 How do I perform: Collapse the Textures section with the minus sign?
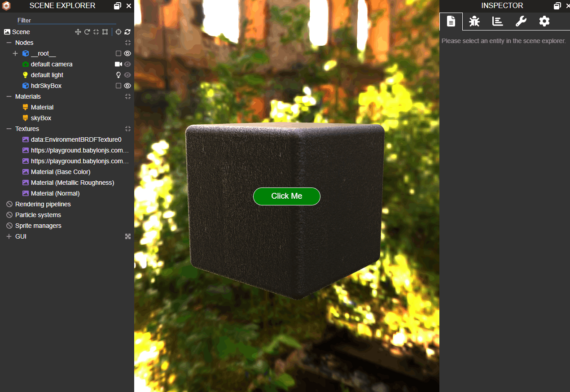[x=9, y=129]
